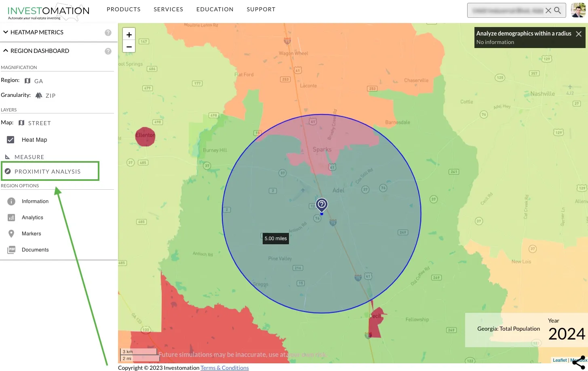Screen dimensions: 588x371
Task: Open the Support menu
Action: point(261,9)
